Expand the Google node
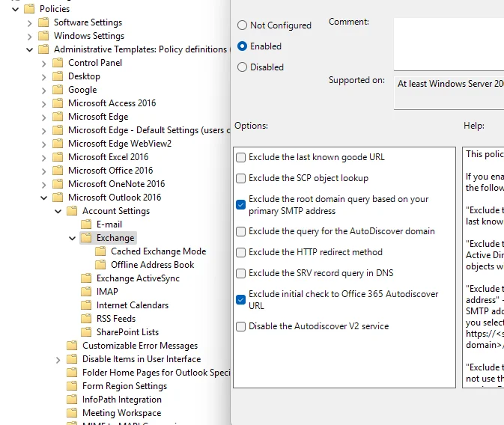 click(x=43, y=91)
